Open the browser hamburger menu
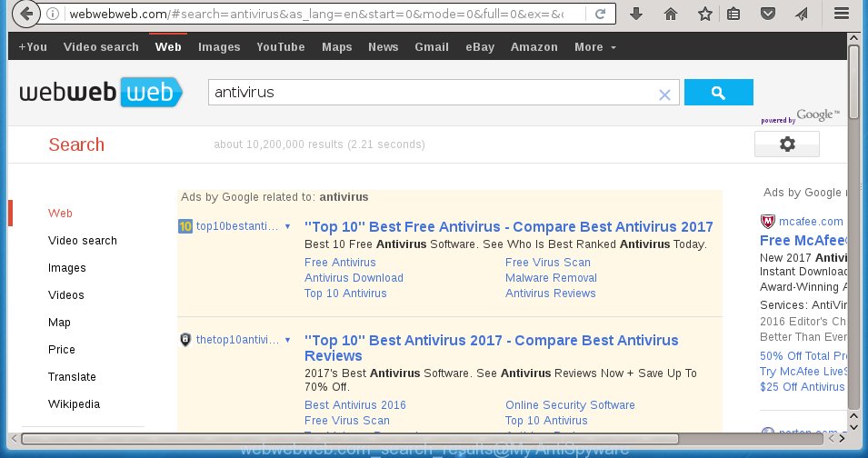The image size is (868, 458). 842,14
